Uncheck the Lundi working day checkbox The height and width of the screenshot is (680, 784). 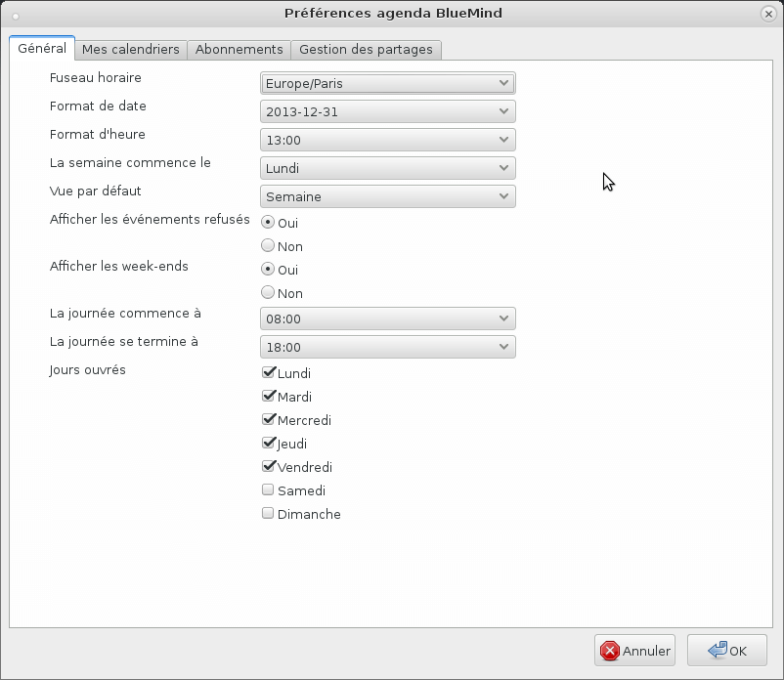click(x=268, y=373)
